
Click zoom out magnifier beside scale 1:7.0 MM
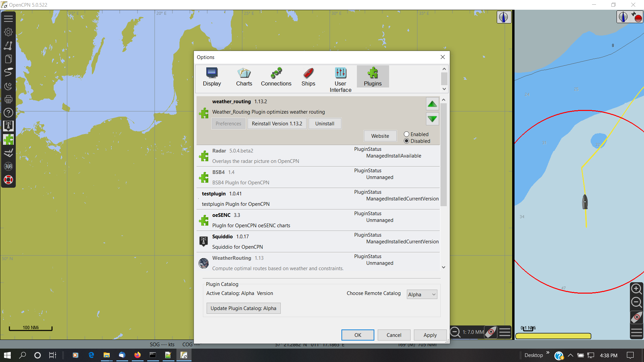pos(455,332)
